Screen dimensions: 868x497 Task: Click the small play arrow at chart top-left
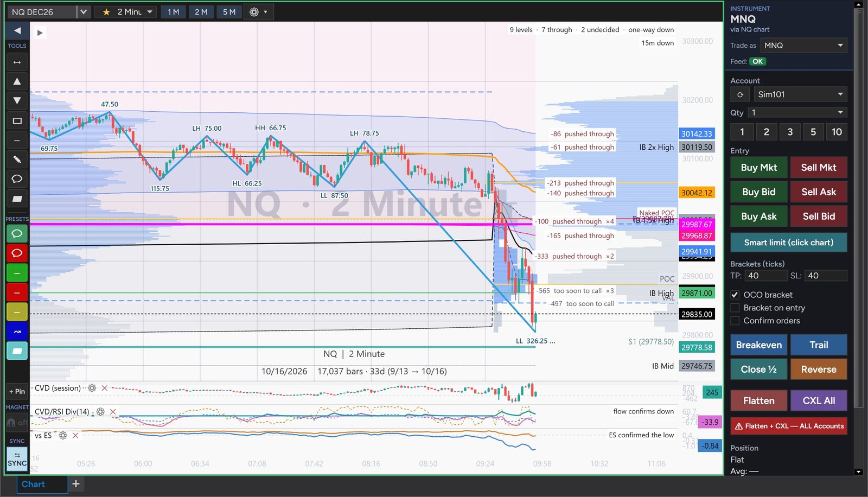tap(40, 33)
